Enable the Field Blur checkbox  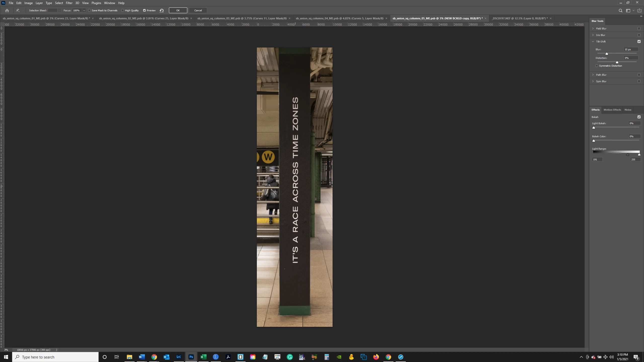point(639,28)
